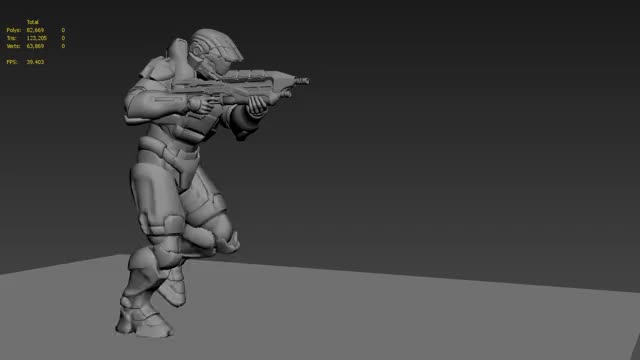Click the soldier's hand gripping the rifle foregrip
Image resolution: width=640 pixels, height=360 pixels.
tap(257, 105)
